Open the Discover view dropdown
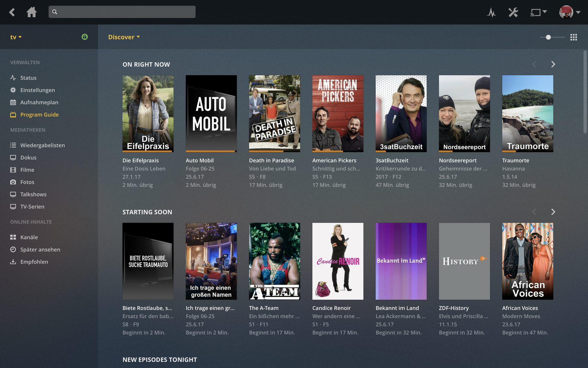 tap(124, 37)
